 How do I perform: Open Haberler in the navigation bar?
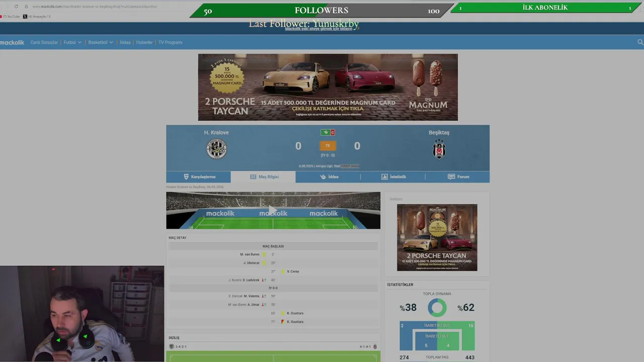[x=144, y=43]
